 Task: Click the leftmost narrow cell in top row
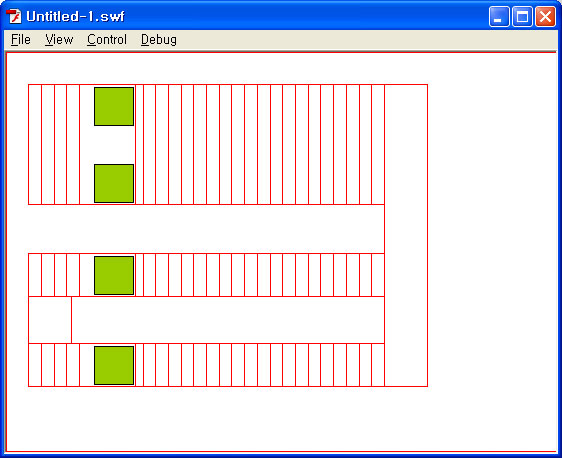coord(35,144)
